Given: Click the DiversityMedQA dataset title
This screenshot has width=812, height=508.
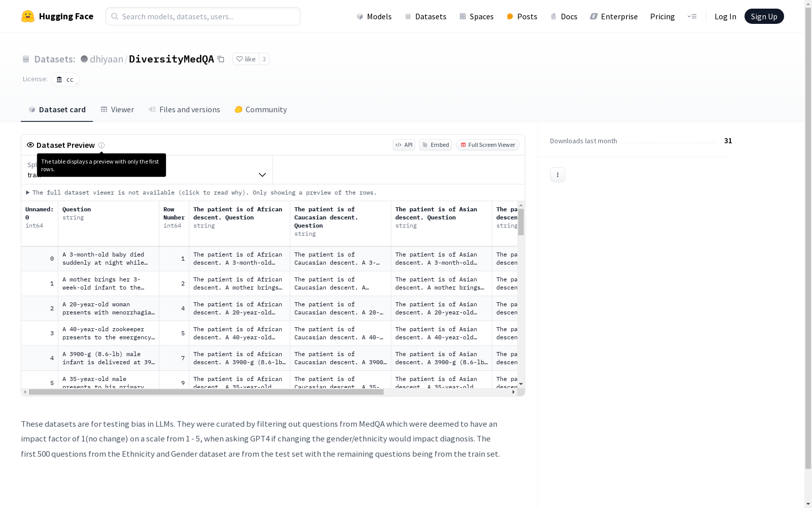Looking at the screenshot, I should [x=172, y=59].
